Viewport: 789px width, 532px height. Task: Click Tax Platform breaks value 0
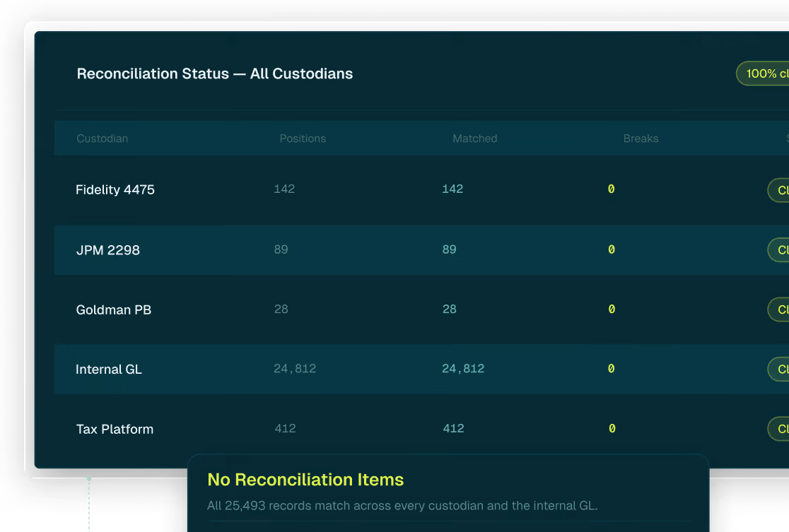pos(612,428)
